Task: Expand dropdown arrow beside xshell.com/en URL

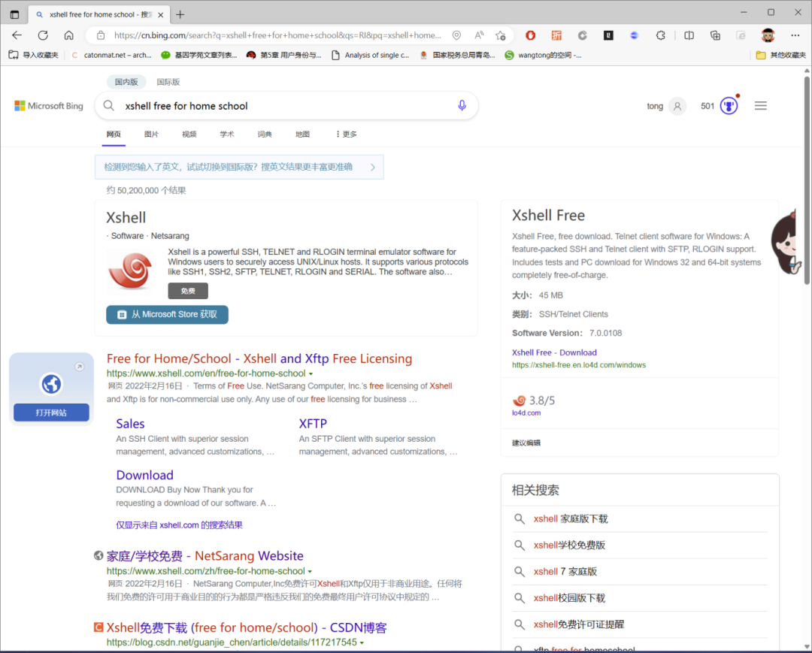Action: tap(311, 373)
